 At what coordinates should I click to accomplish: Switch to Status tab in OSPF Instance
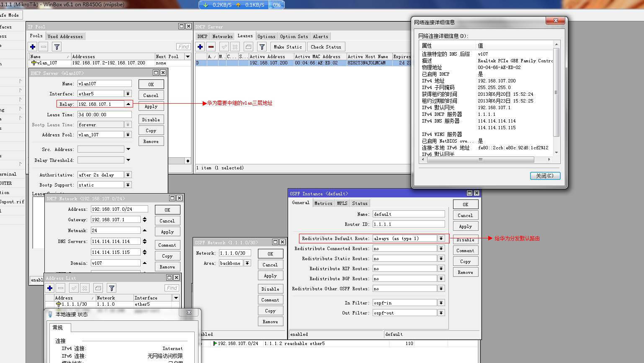[x=360, y=203]
